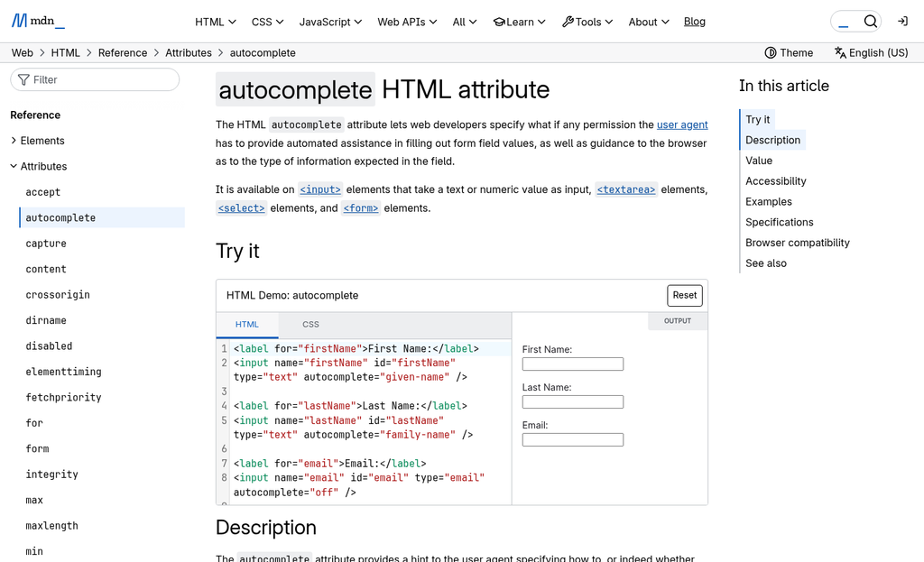The image size is (924, 562).
Task: Follow the <form> element link
Action: 361,208
